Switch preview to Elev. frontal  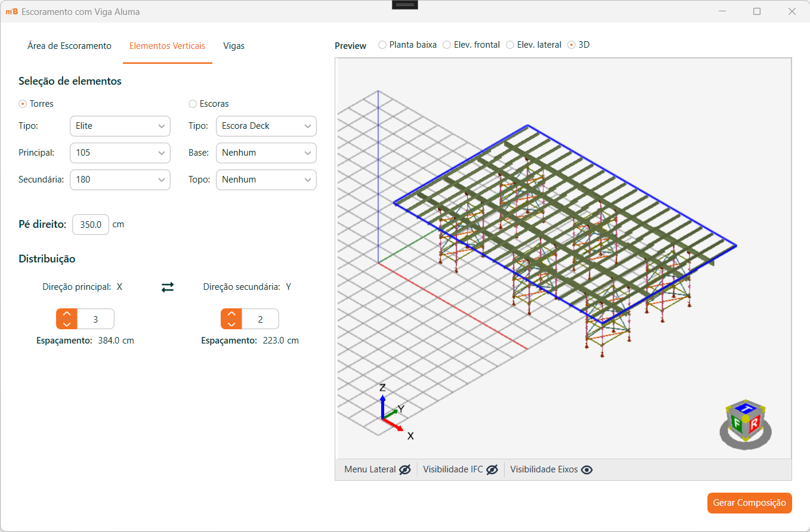coord(447,45)
